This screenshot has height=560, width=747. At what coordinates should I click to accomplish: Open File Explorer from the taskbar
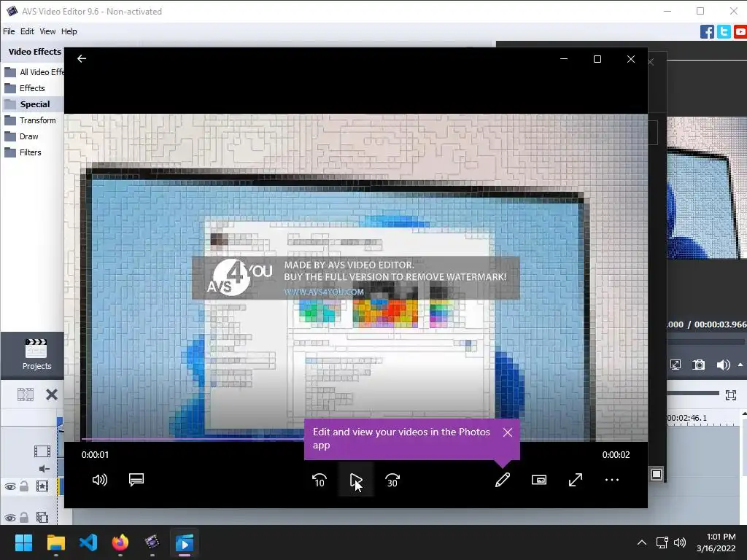click(x=55, y=542)
